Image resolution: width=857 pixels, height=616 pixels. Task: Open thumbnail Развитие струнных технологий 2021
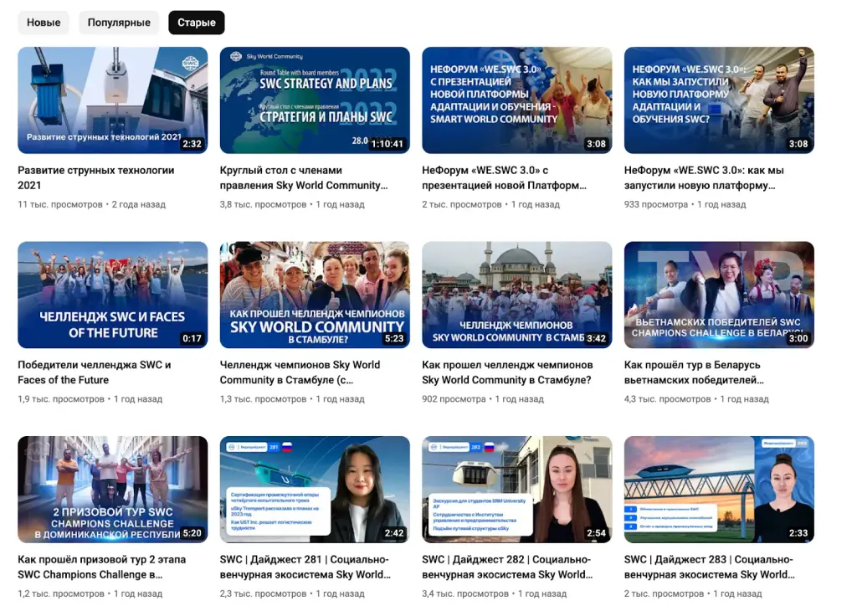tap(113, 100)
